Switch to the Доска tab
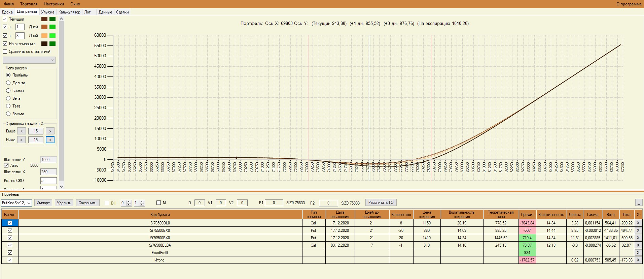The height and width of the screenshot is (279, 644). coord(7,12)
